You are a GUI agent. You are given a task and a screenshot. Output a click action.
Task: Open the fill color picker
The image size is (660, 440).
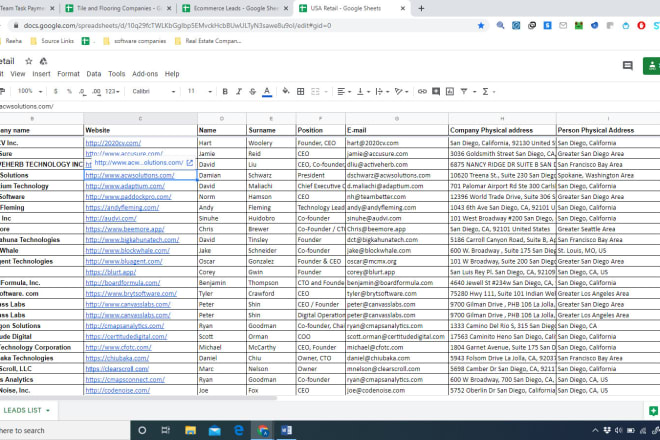(286, 91)
